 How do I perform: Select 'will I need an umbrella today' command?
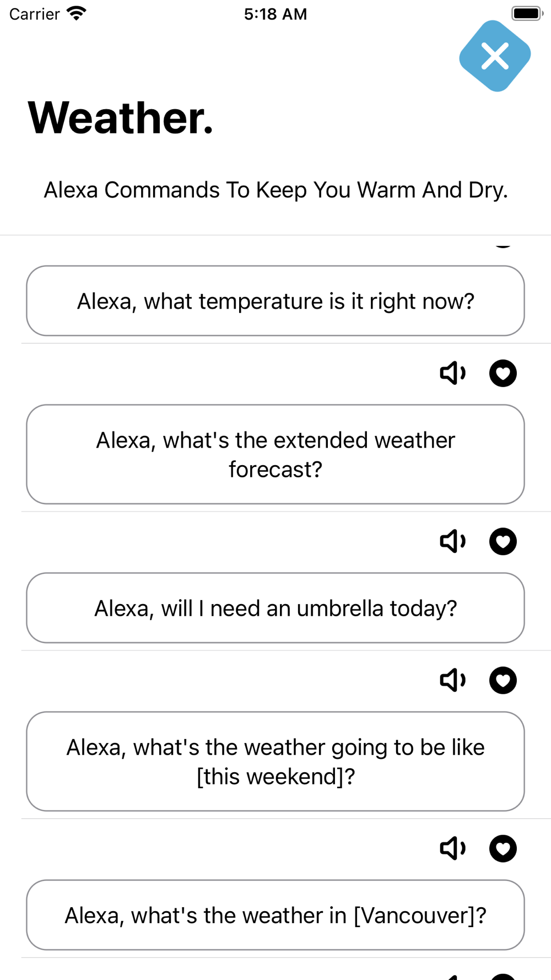click(275, 608)
